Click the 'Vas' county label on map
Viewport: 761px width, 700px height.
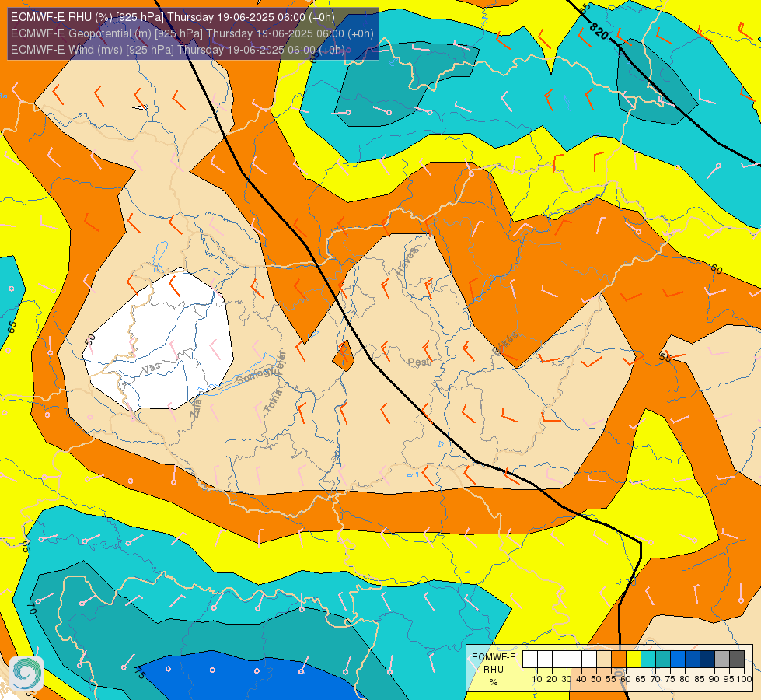point(151,368)
